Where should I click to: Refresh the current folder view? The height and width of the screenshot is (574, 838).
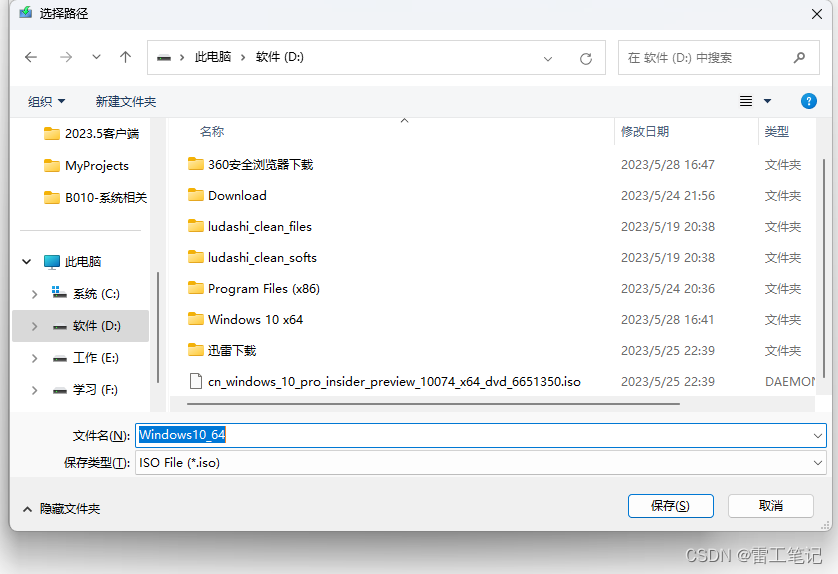(586, 58)
